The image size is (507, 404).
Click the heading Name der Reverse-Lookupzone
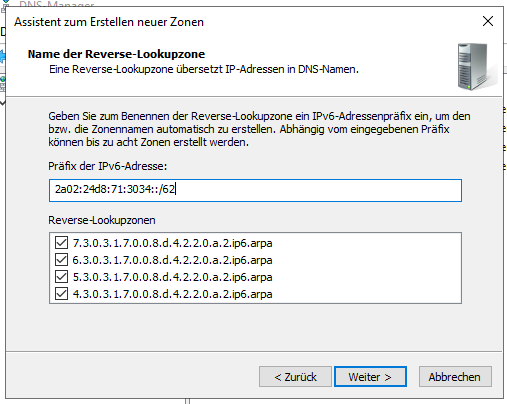click(x=116, y=54)
